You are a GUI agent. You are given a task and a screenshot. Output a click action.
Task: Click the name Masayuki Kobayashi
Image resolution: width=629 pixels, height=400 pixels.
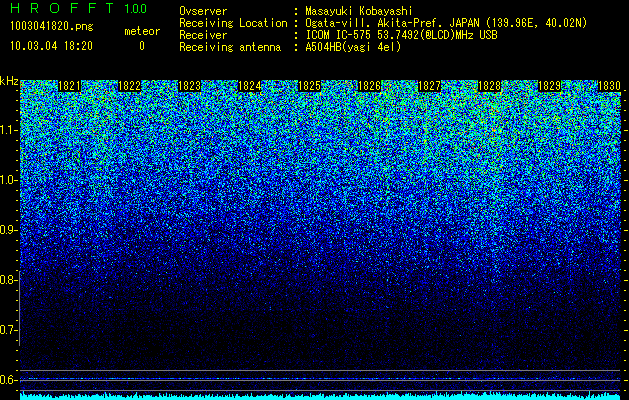(359, 11)
